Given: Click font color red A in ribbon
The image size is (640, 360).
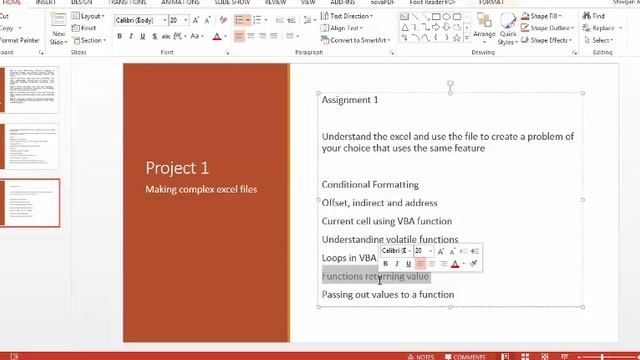Looking at the screenshot, I should click(x=217, y=36).
